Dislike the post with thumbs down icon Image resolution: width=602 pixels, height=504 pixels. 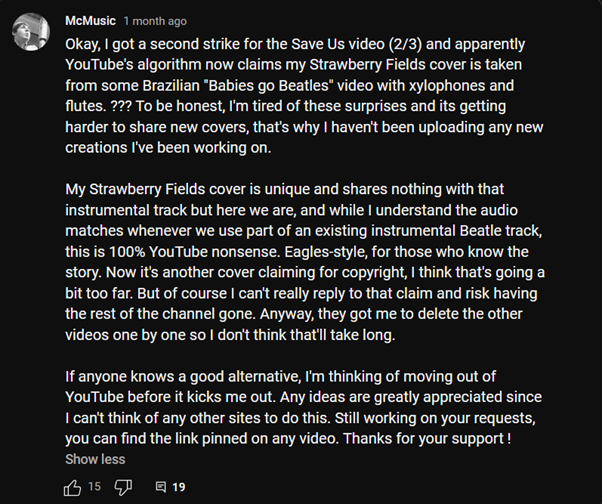tap(123, 487)
